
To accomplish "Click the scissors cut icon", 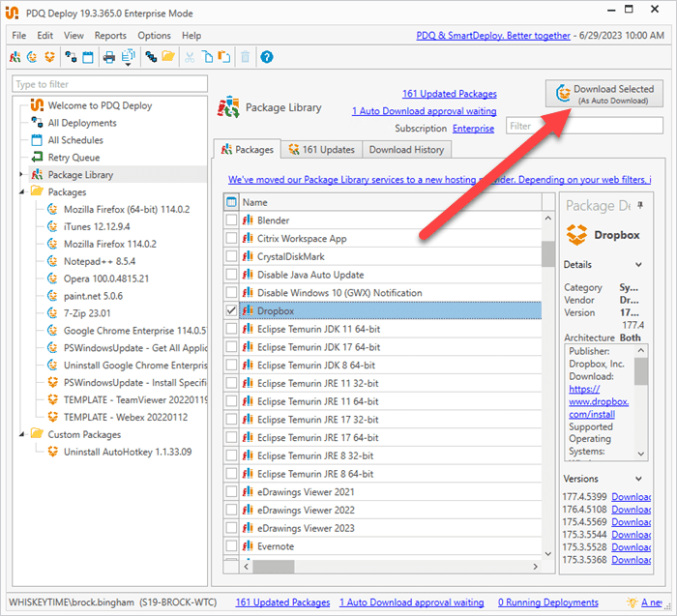I will (x=190, y=57).
